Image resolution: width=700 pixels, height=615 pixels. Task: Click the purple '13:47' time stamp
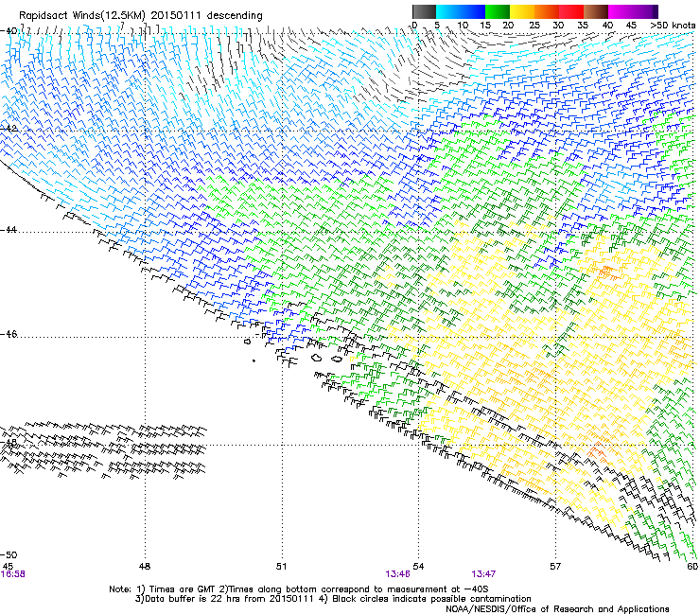coord(483,574)
